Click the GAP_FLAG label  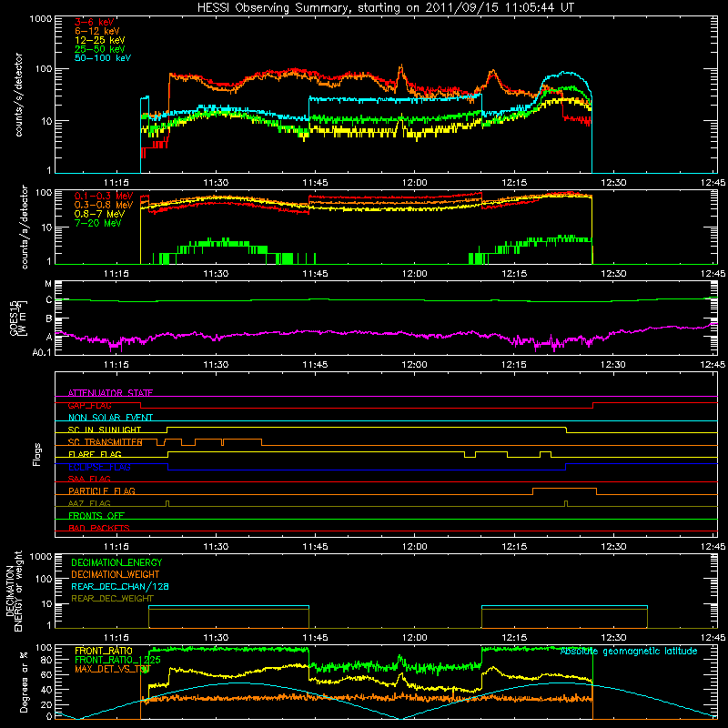(x=89, y=405)
